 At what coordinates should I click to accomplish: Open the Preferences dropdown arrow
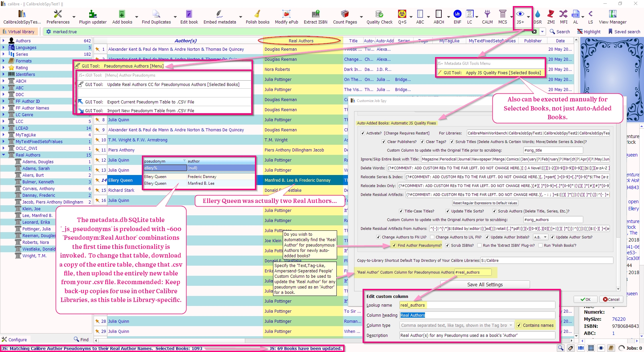tap(74, 17)
